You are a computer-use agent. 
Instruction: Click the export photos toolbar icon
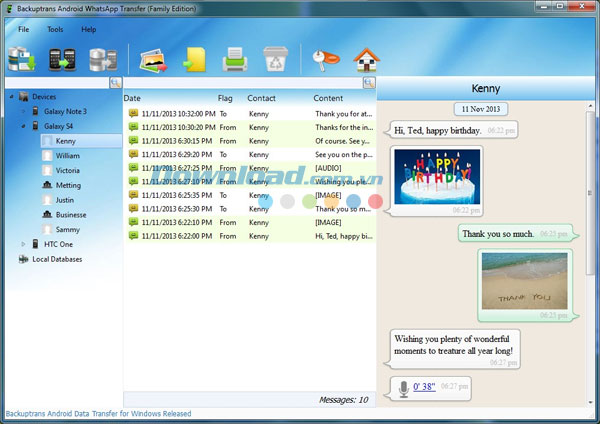click(153, 59)
